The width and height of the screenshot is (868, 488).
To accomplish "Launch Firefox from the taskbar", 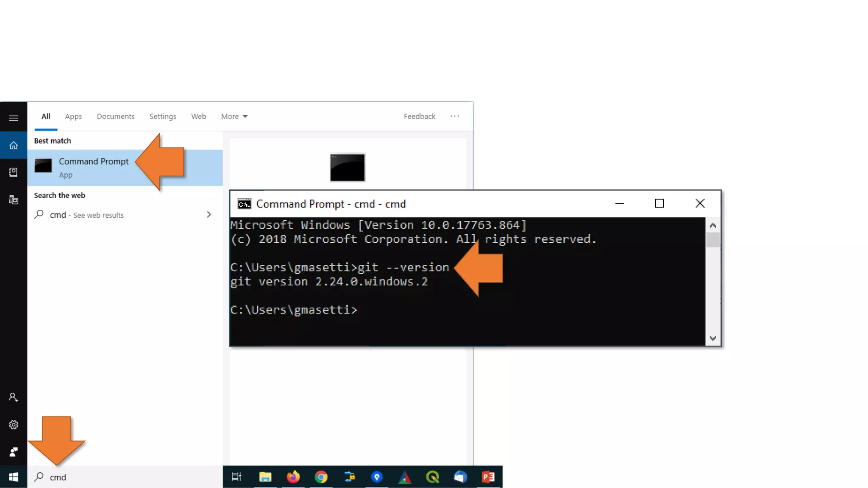I will pyautogui.click(x=293, y=477).
